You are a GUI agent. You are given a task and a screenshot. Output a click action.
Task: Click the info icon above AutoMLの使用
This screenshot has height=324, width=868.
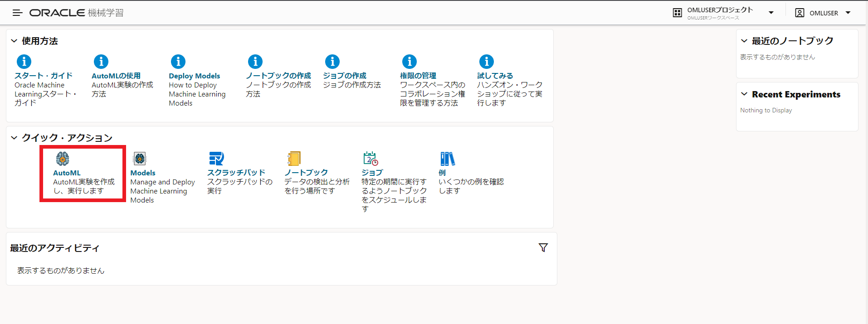point(101,61)
